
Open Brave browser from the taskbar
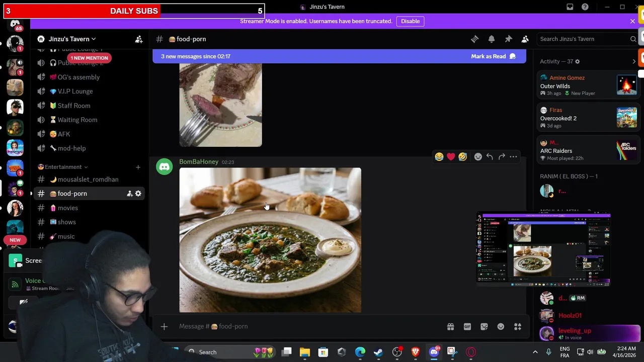pos(415,352)
